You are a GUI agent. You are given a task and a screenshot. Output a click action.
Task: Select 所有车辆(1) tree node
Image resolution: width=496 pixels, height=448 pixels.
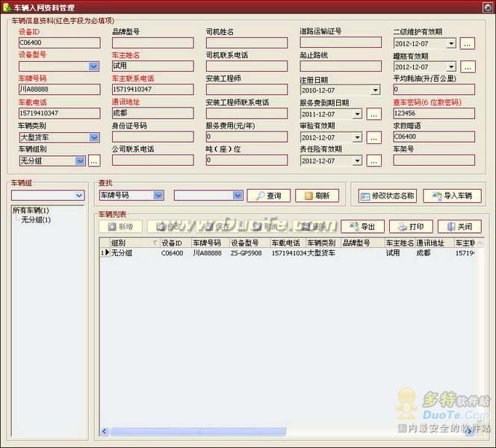pyautogui.click(x=31, y=211)
